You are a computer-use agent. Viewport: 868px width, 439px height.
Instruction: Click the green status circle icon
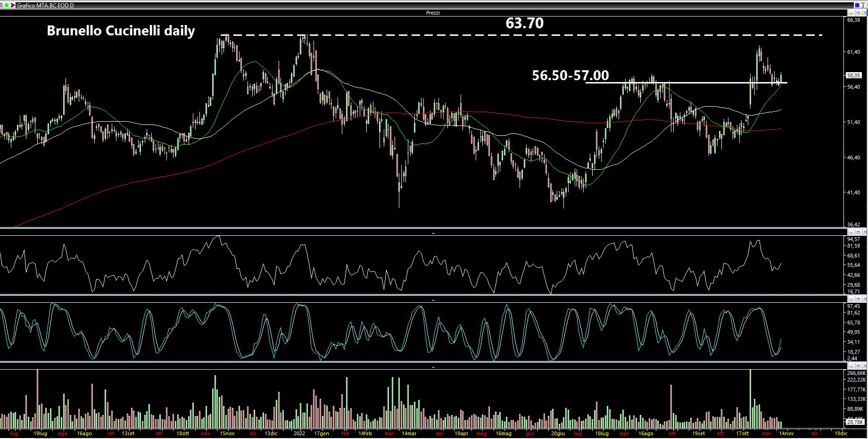[x=7, y=5]
